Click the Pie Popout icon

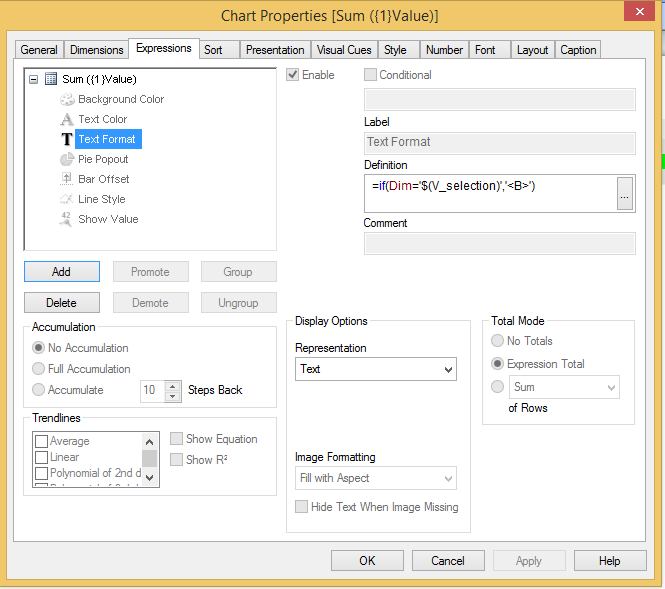click(x=67, y=159)
